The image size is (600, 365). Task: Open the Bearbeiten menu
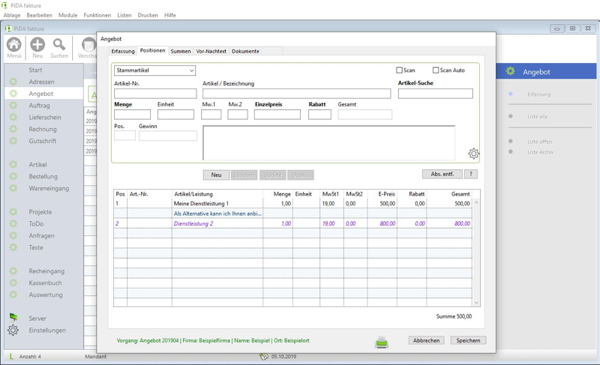(x=39, y=15)
